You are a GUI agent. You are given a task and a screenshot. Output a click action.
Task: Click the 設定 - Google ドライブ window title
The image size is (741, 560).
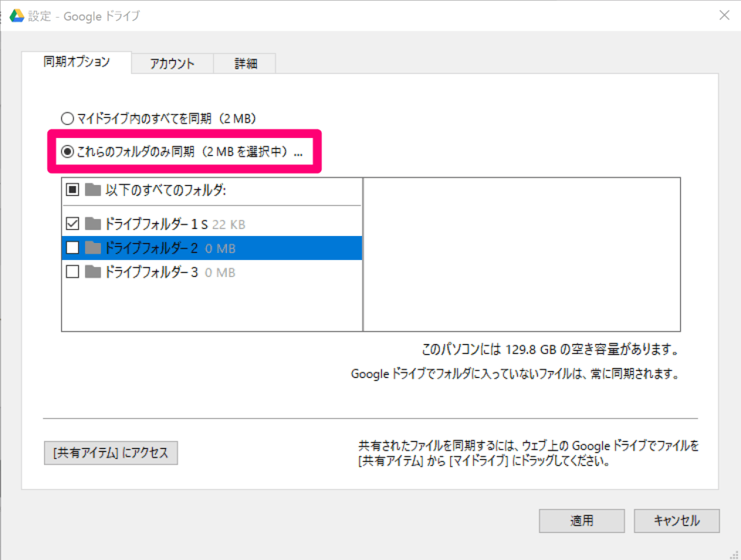pos(83,16)
